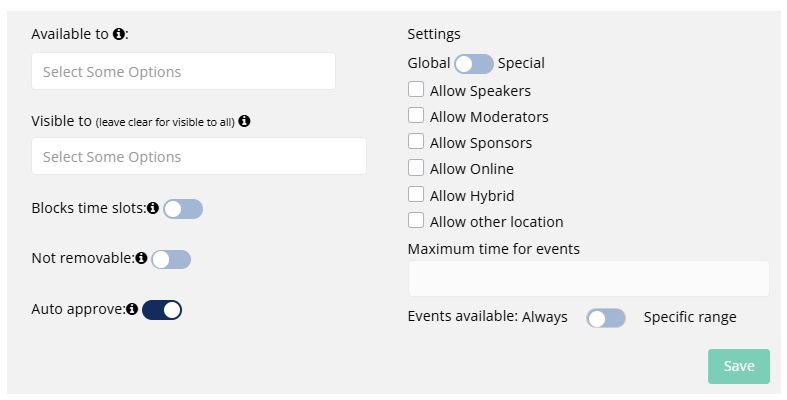Click the Blocks time slots info icon
Screen dimensions: 787x400
[x=153, y=208]
